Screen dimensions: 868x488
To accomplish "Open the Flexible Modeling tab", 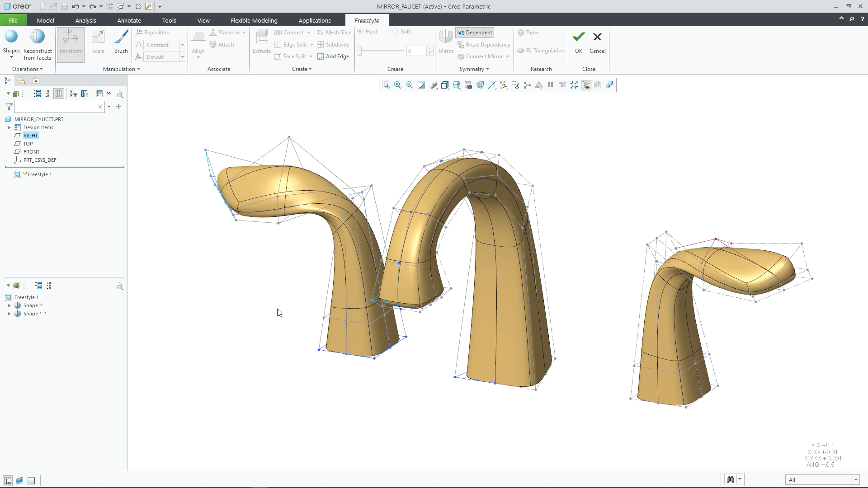I will (x=254, y=20).
